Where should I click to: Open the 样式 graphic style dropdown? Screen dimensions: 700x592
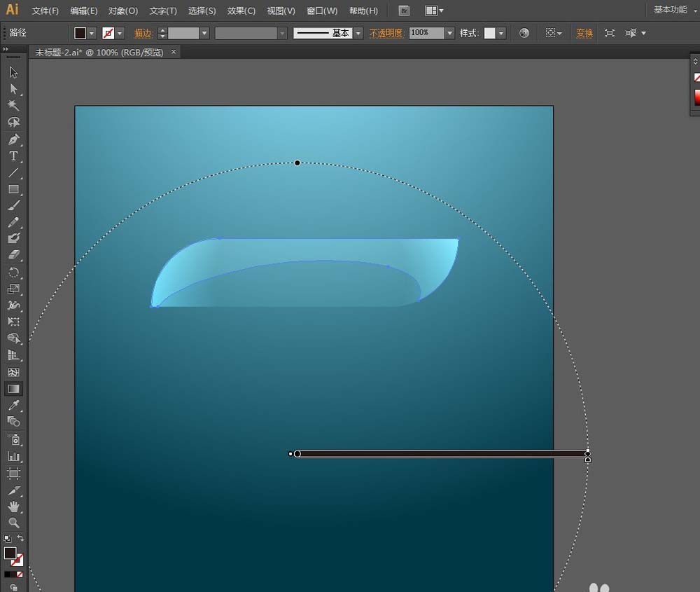coord(501,33)
